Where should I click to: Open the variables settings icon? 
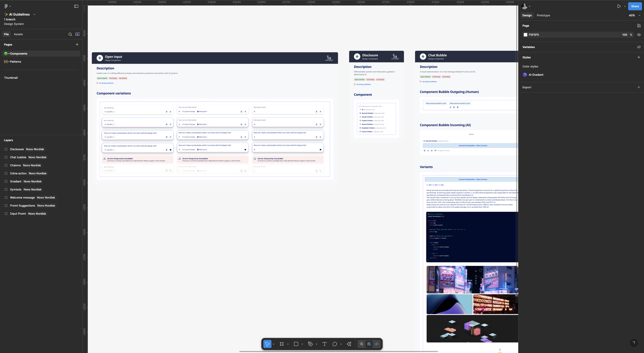tap(639, 47)
